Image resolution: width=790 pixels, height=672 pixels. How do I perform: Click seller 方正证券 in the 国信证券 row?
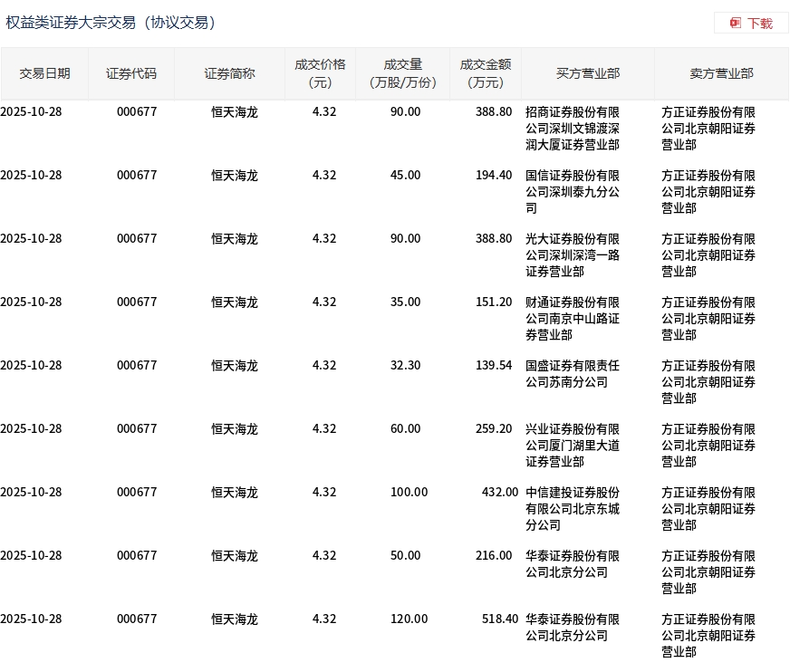(708, 192)
